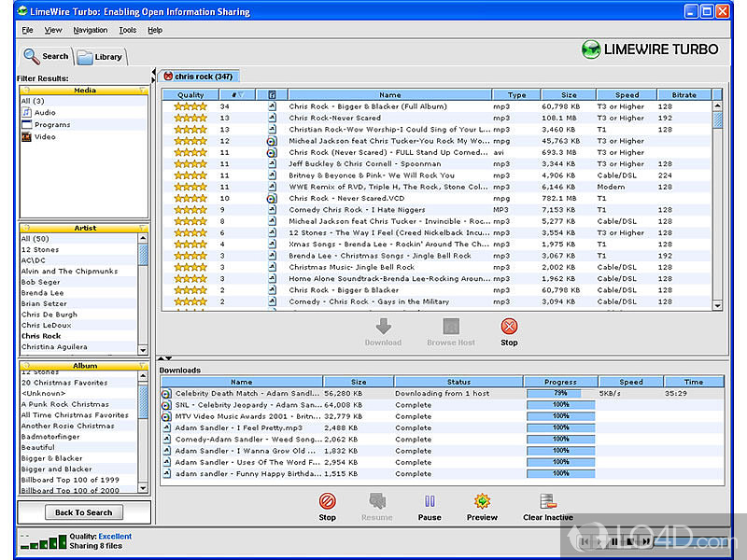
Task: Click the red Stop search icon
Action: coord(509,327)
